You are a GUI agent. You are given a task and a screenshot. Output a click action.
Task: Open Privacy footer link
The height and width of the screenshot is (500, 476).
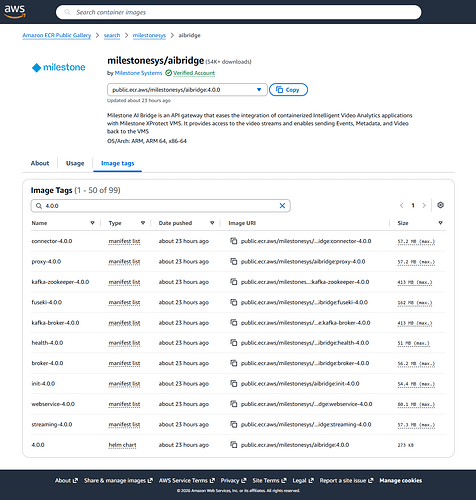(233, 481)
